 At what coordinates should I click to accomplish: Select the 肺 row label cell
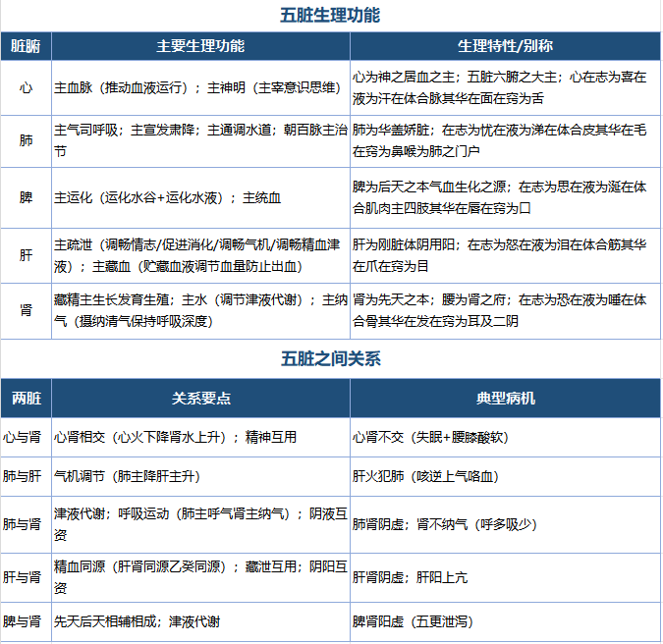coord(26,141)
